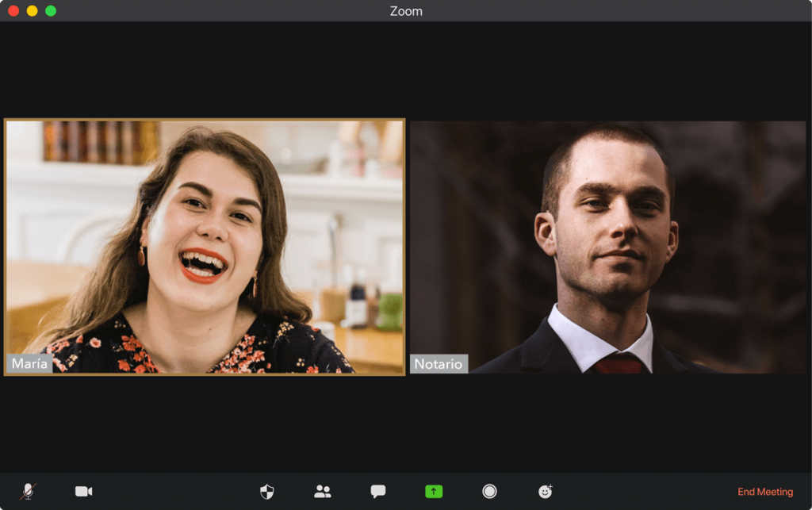Click the Zoom window title
This screenshot has width=812, height=510.
[406, 11]
